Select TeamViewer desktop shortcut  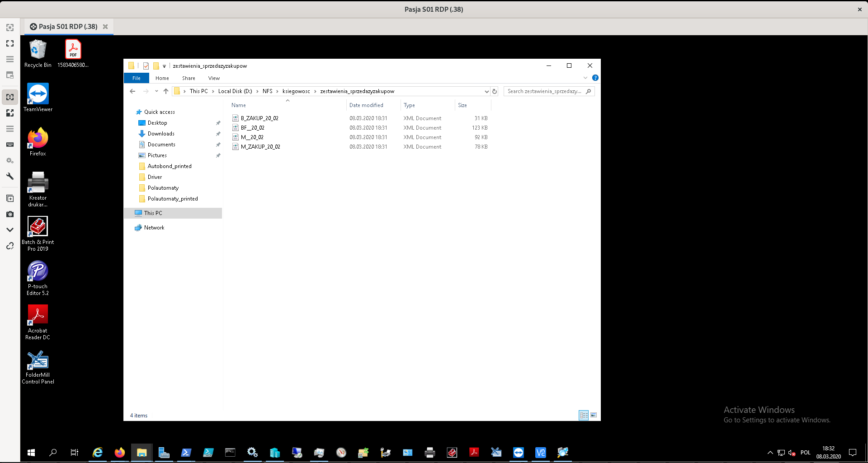pyautogui.click(x=38, y=98)
